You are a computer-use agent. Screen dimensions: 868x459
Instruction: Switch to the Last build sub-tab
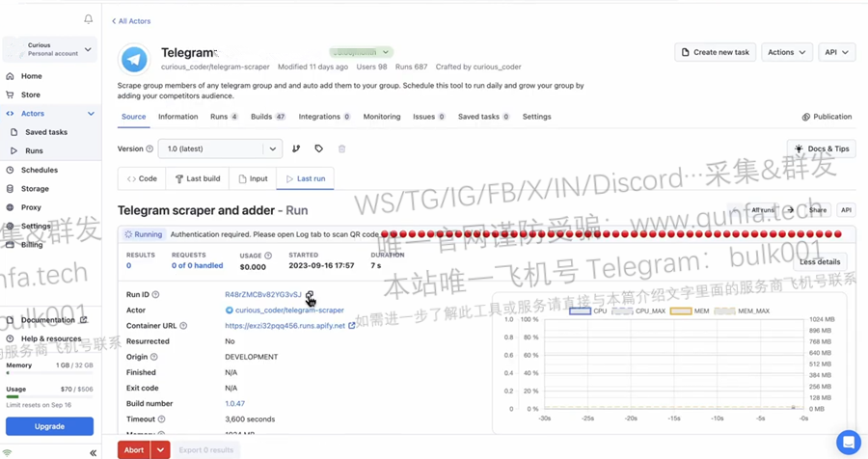198,178
